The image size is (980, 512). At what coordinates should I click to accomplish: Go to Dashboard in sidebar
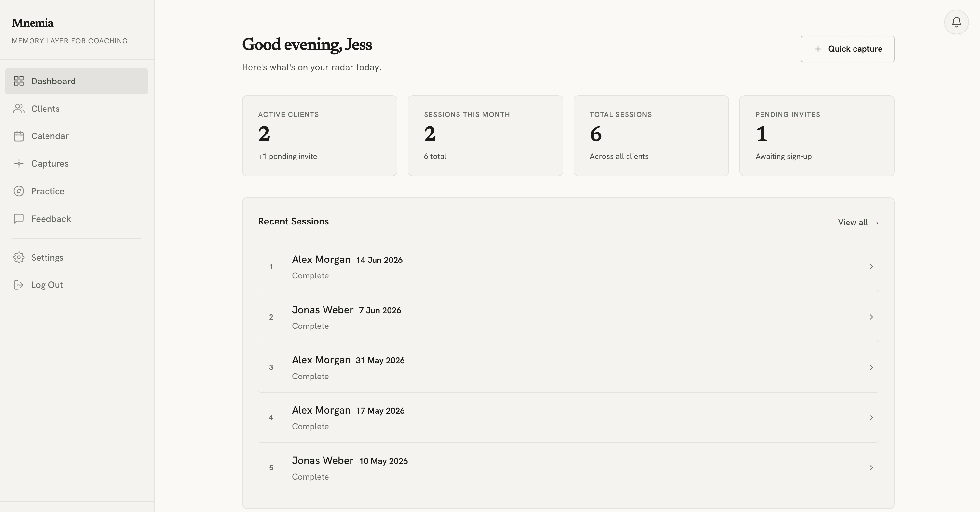click(x=76, y=81)
